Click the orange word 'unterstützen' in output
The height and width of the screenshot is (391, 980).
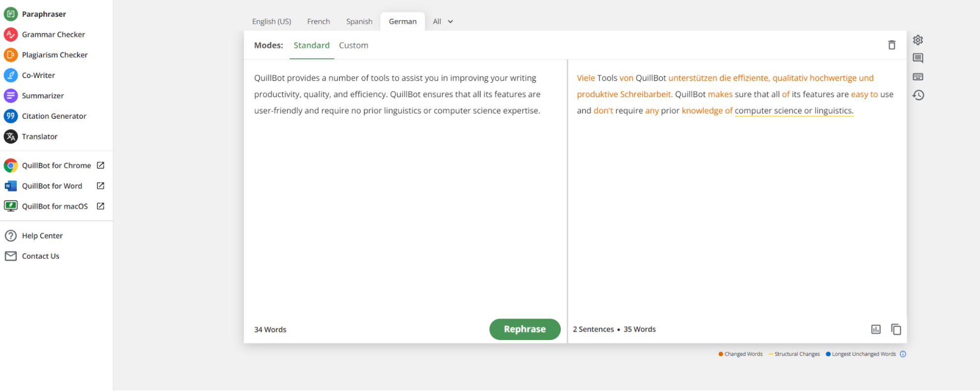pyautogui.click(x=693, y=78)
